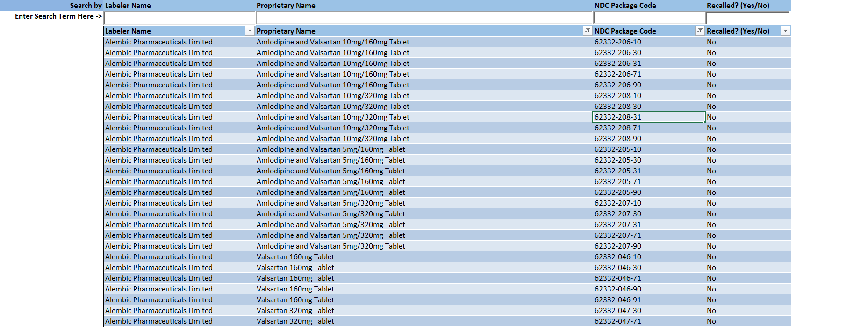Open the NDC Package Code filter button
Screen dimensions: 868x327
(700, 31)
